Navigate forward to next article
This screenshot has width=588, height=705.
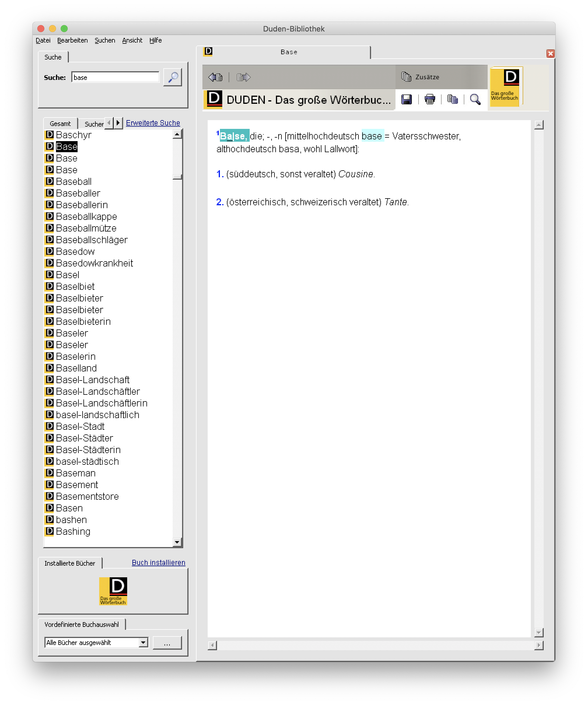click(244, 77)
